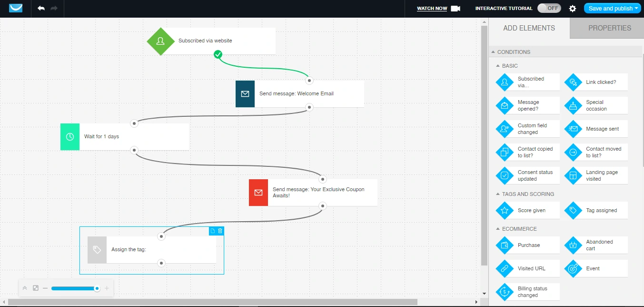Select the Link clicked condition
This screenshot has height=307, width=644.
click(596, 82)
